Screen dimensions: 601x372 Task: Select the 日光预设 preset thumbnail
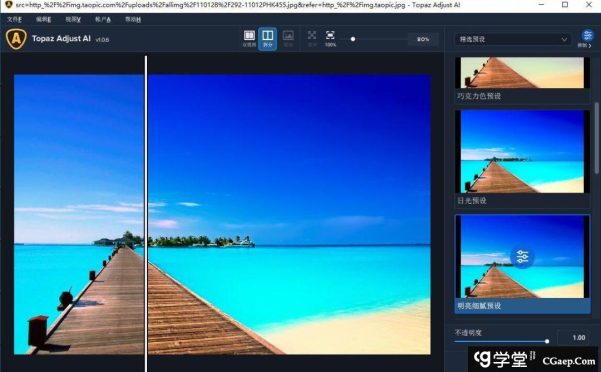(x=522, y=152)
